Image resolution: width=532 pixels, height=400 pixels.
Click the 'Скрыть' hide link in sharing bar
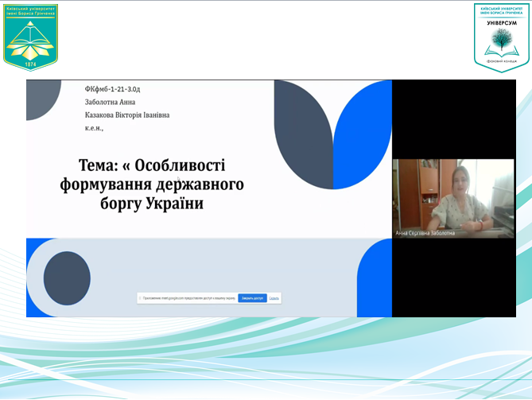[x=274, y=298]
